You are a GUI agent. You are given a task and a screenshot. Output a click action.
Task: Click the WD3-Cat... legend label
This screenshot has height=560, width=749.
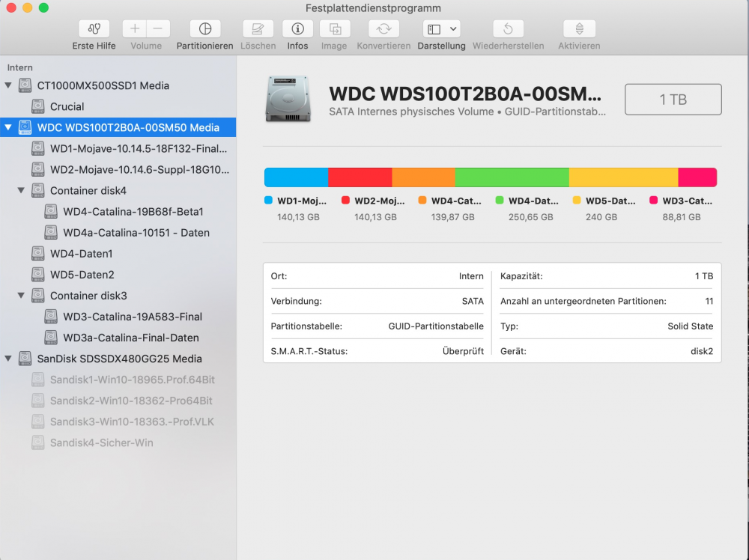688,201
